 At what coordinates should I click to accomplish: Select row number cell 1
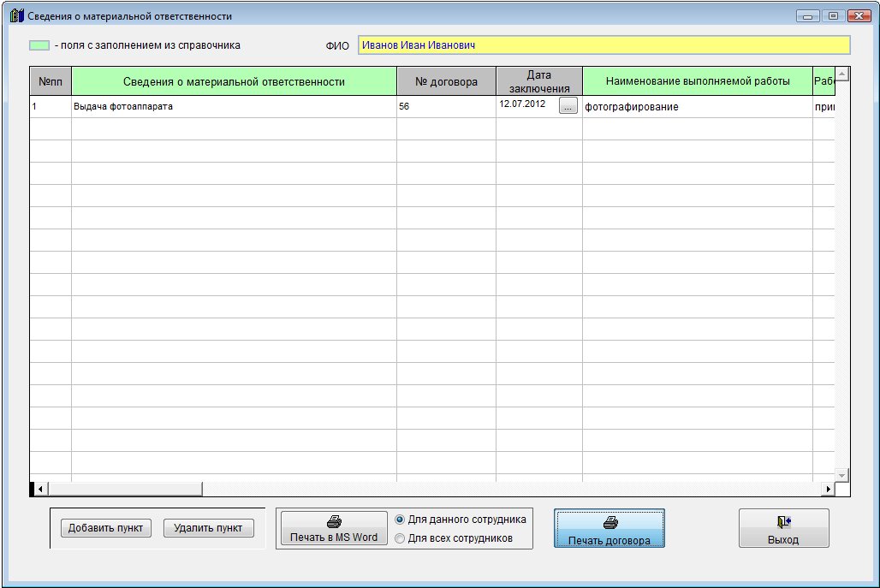point(51,107)
